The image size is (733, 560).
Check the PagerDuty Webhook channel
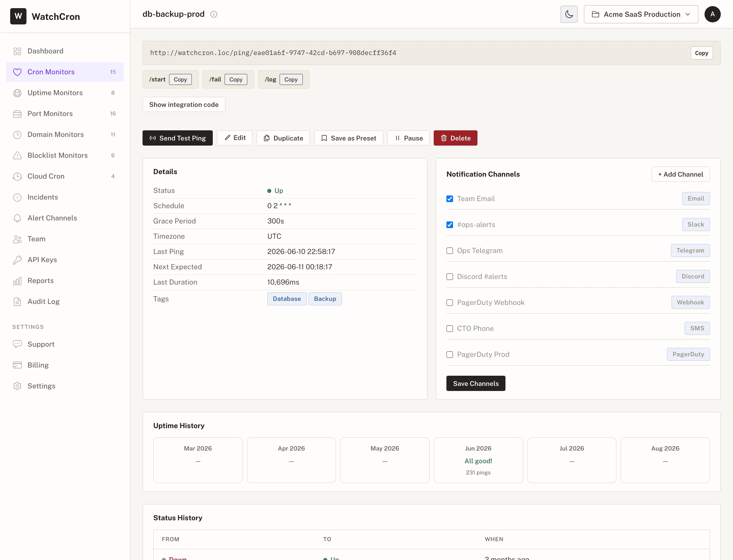pyautogui.click(x=450, y=303)
